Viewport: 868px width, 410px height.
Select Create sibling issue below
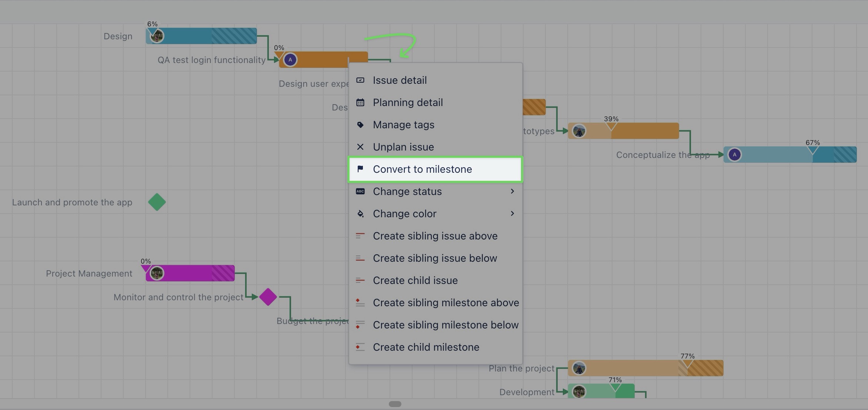[435, 258]
